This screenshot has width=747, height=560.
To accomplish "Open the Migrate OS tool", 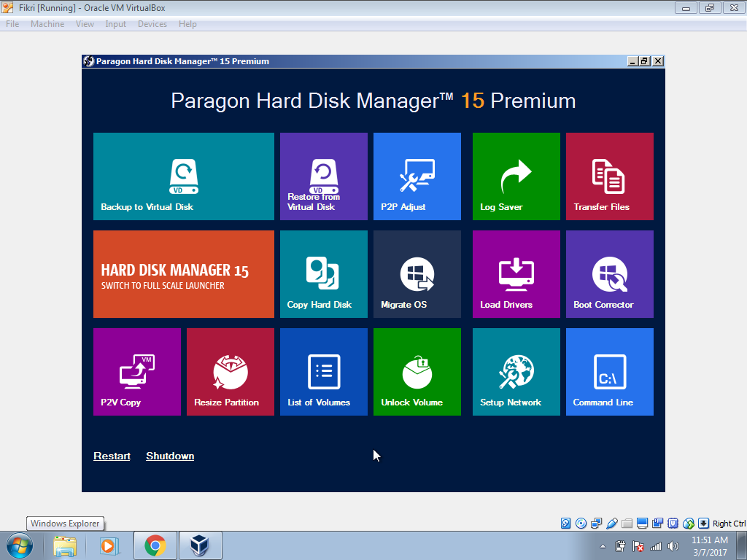I will 417,273.
